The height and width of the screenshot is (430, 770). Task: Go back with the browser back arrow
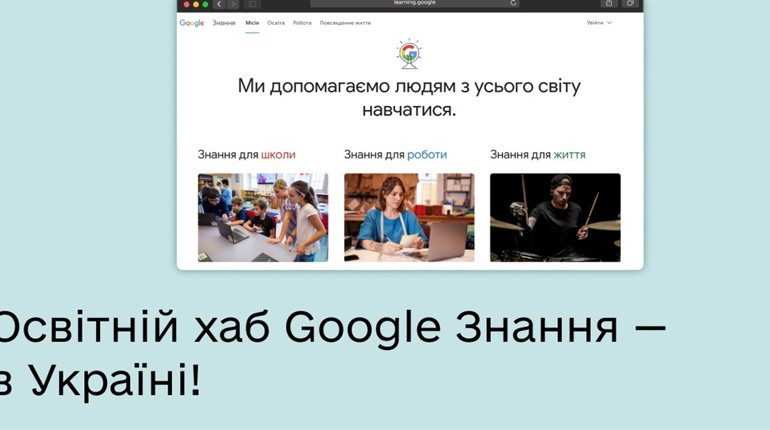click(x=219, y=4)
